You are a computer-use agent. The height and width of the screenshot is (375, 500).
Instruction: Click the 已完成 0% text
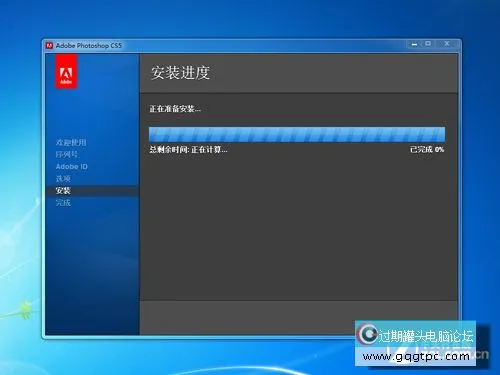tap(427, 149)
